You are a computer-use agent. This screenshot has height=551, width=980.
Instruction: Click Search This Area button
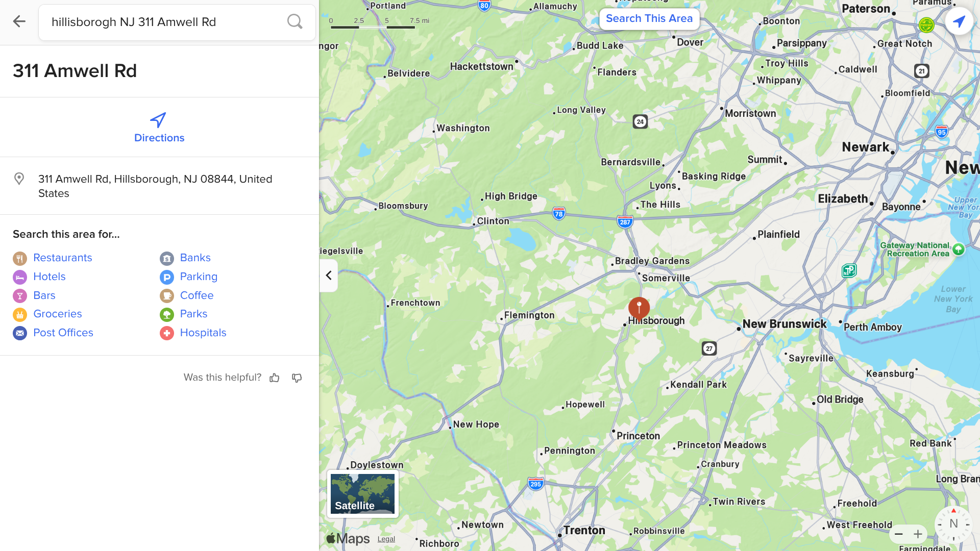(649, 18)
